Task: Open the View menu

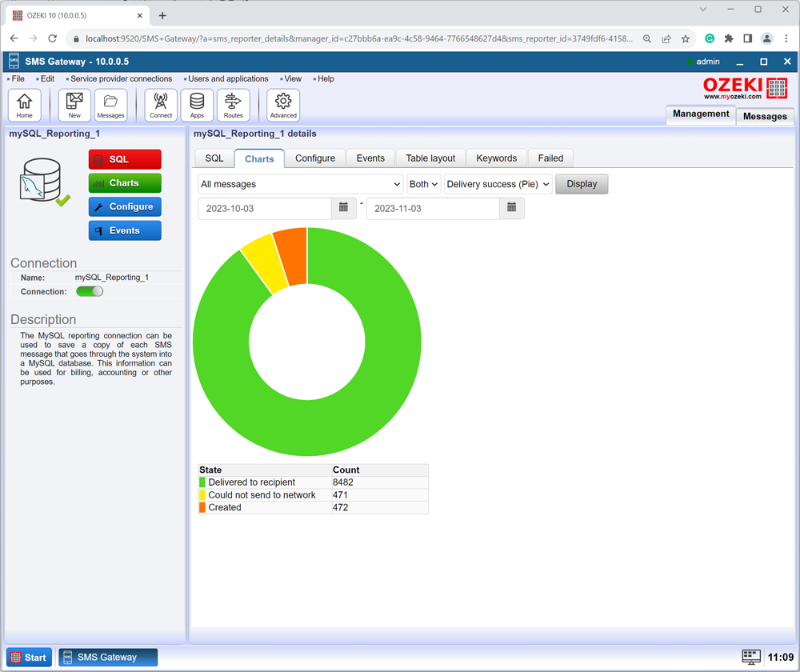Action: pos(292,78)
